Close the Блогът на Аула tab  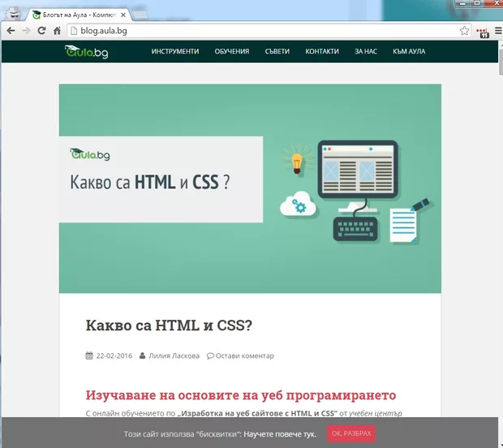click(x=123, y=15)
